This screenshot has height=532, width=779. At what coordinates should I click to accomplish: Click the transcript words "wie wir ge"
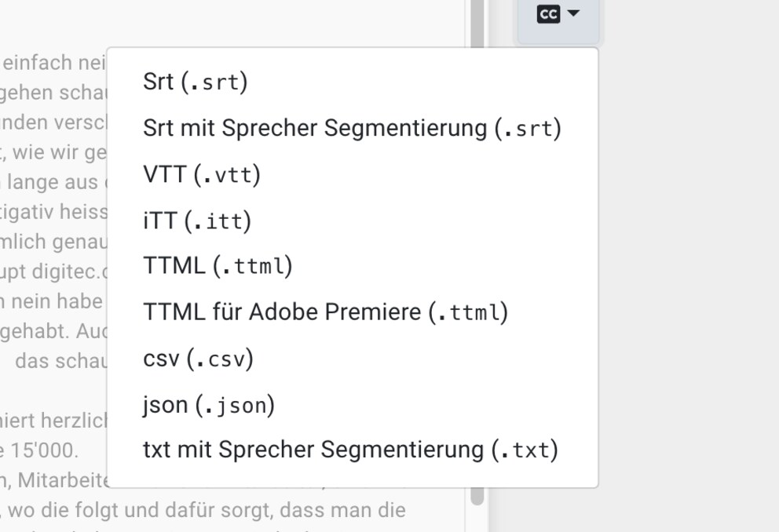click(59, 152)
